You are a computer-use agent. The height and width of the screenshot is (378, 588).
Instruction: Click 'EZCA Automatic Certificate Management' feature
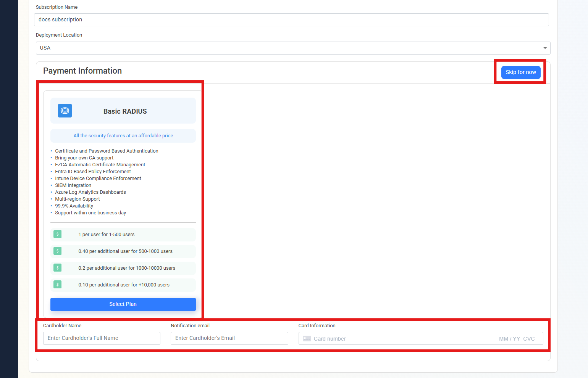(x=100, y=165)
